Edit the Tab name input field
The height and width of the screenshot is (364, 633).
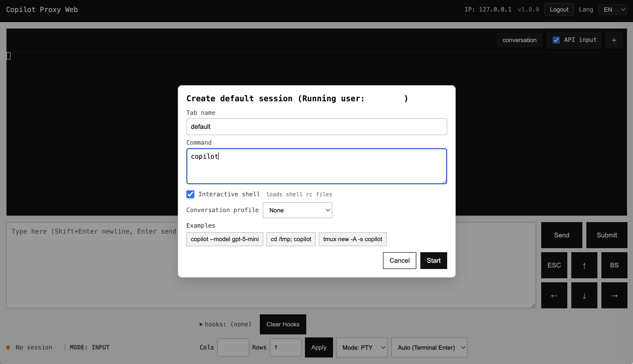[316, 127]
